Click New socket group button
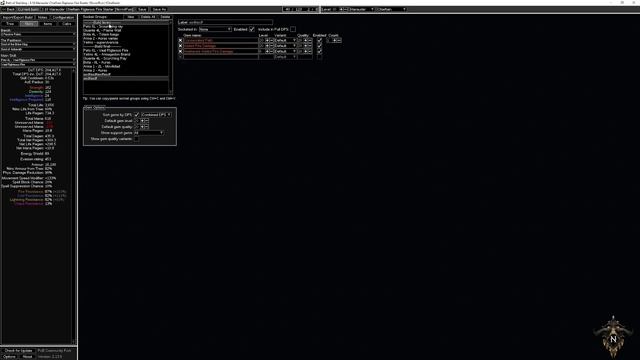This screenshot has width=640, height=360. click(131, 17)
